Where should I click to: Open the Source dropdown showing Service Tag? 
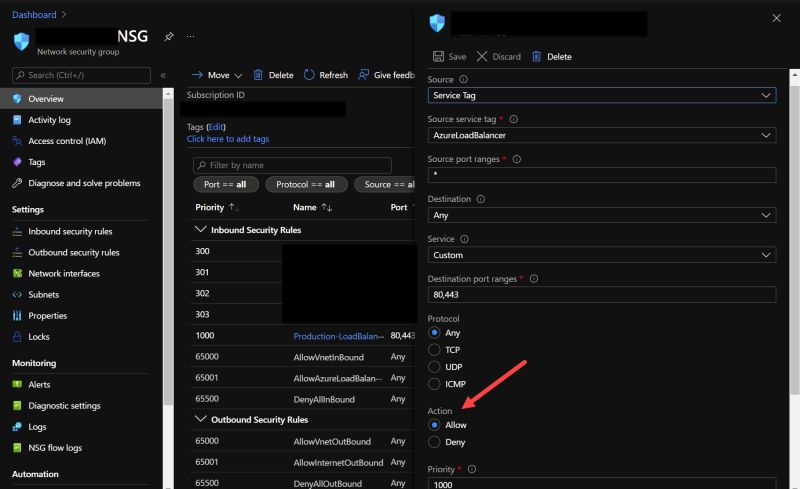[602, 95]
